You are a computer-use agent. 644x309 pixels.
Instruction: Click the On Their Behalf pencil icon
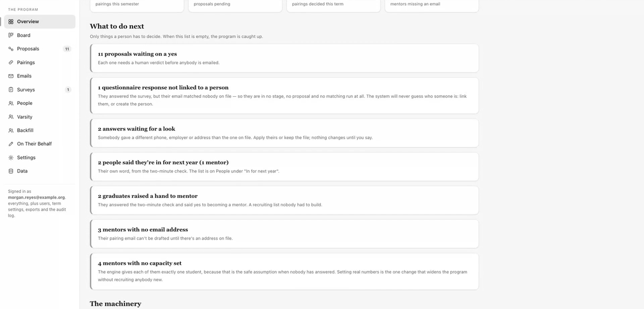coord(11,144)
